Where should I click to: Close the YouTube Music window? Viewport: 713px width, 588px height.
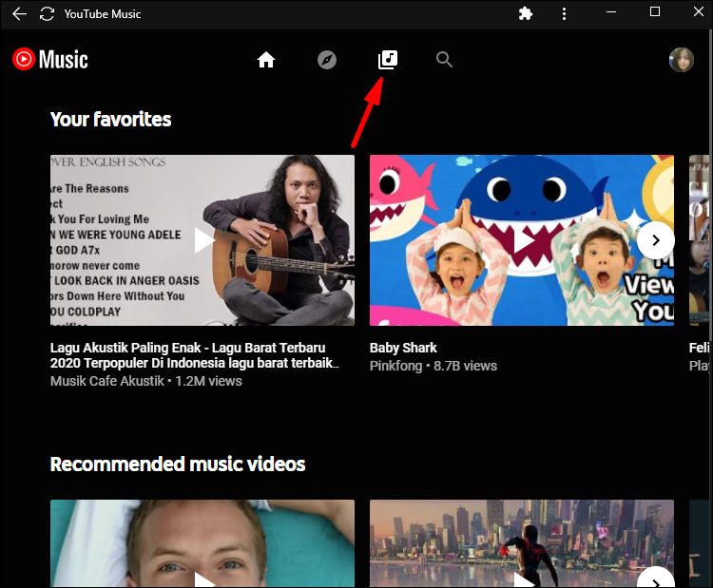click(x=699, y=11)
